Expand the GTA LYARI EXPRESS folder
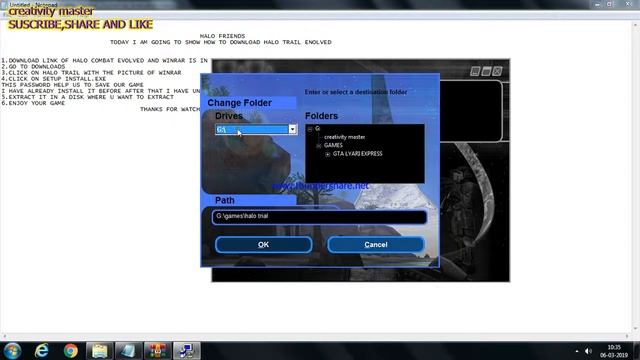 point(327,154)
